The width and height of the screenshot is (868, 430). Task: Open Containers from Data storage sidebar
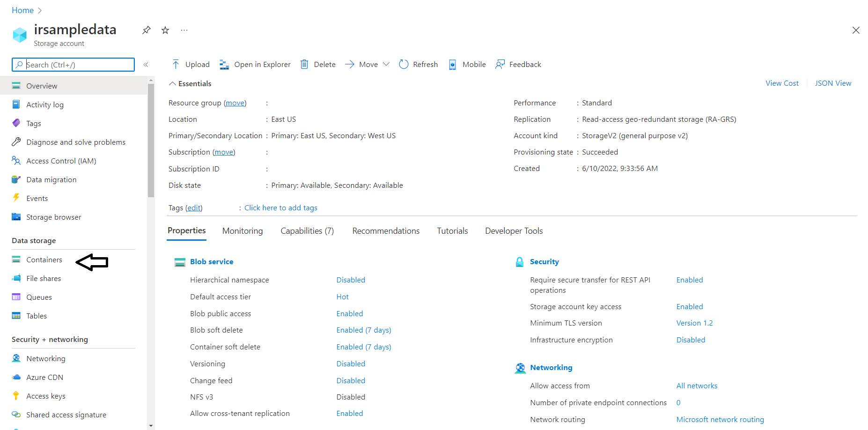tap(44, 259)
